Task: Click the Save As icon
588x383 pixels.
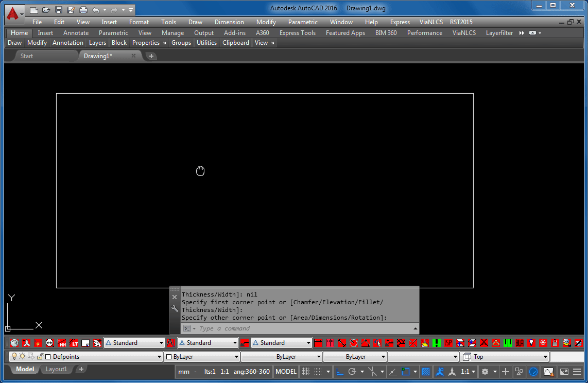Action: pos(71,10)
